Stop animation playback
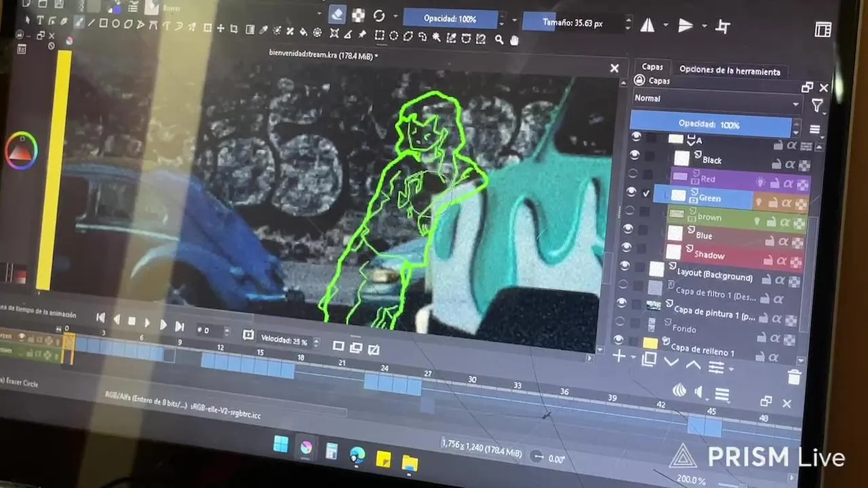 coord(132,321)
